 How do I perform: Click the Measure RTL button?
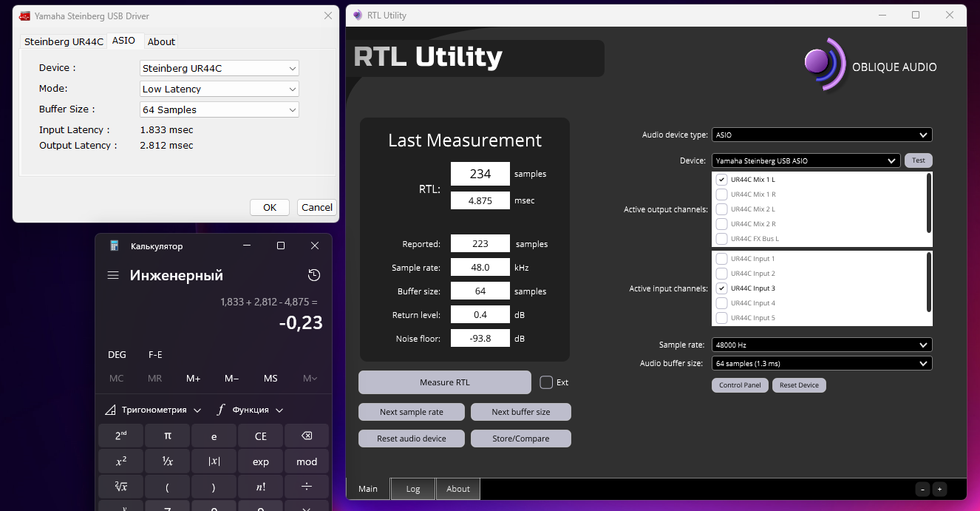(x=445, y=382)
